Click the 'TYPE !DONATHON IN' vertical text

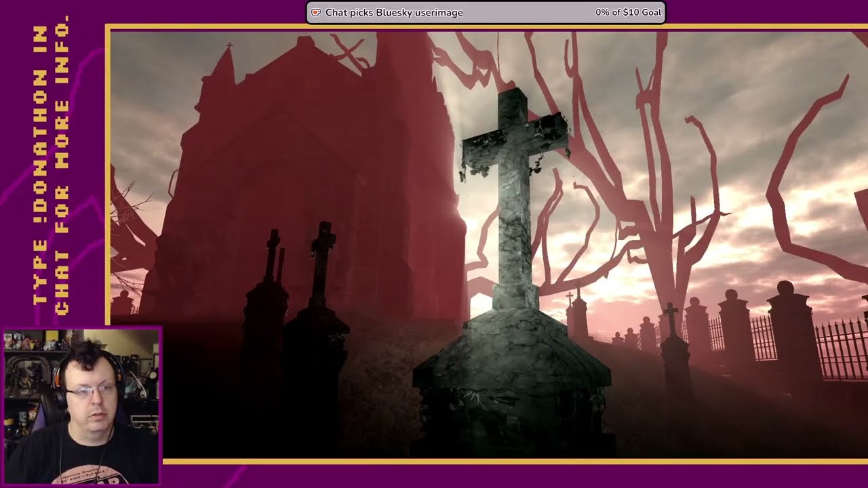click(40, 165)
